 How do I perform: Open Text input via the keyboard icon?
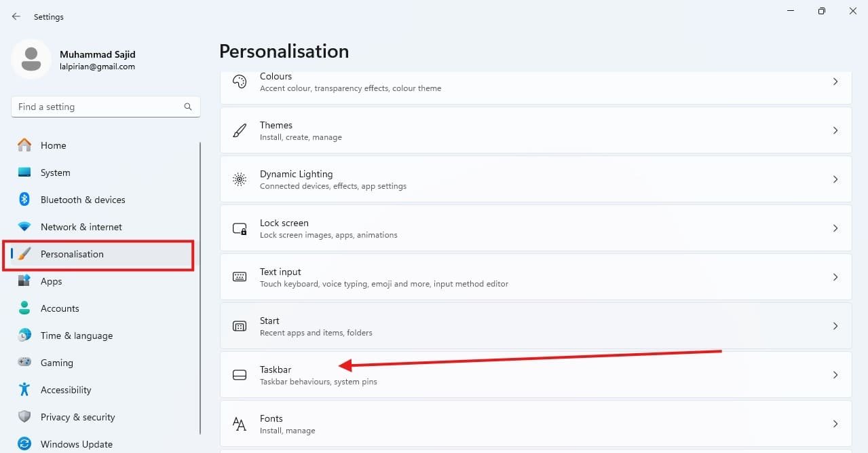[239, 276]
